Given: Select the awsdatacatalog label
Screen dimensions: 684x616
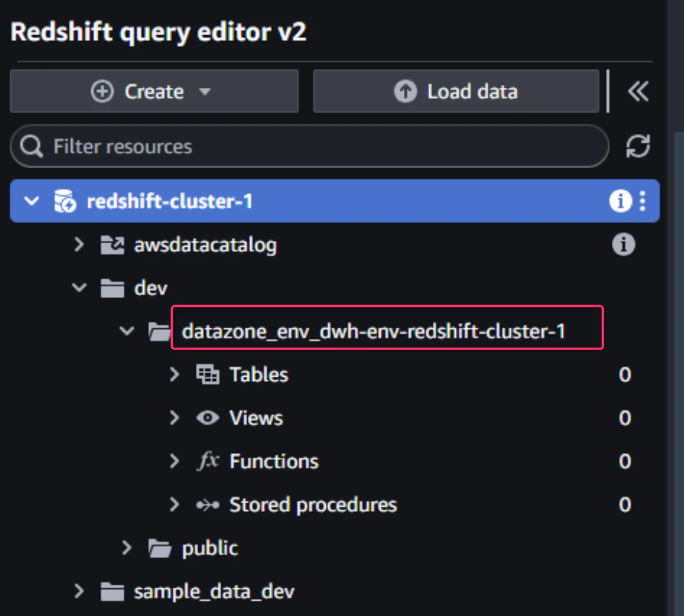Looking at the screenshot, I should (205, 245).
